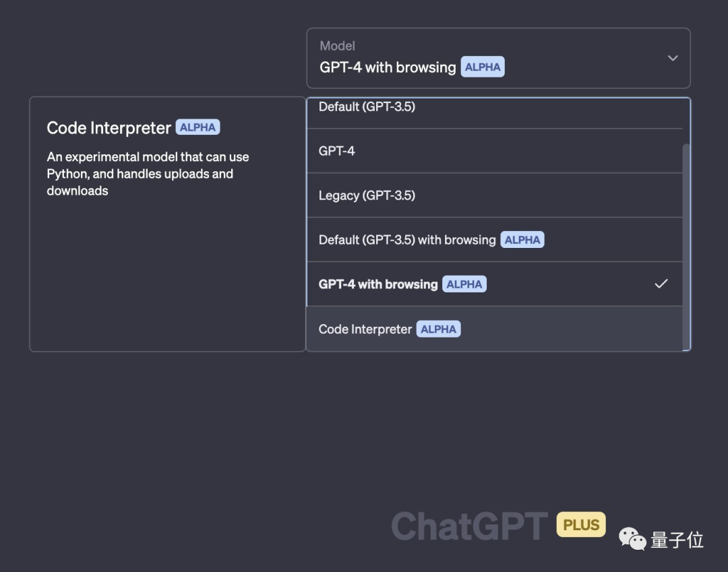
Task: Choose the GPT-4 model option
Action: click(337, 151)
